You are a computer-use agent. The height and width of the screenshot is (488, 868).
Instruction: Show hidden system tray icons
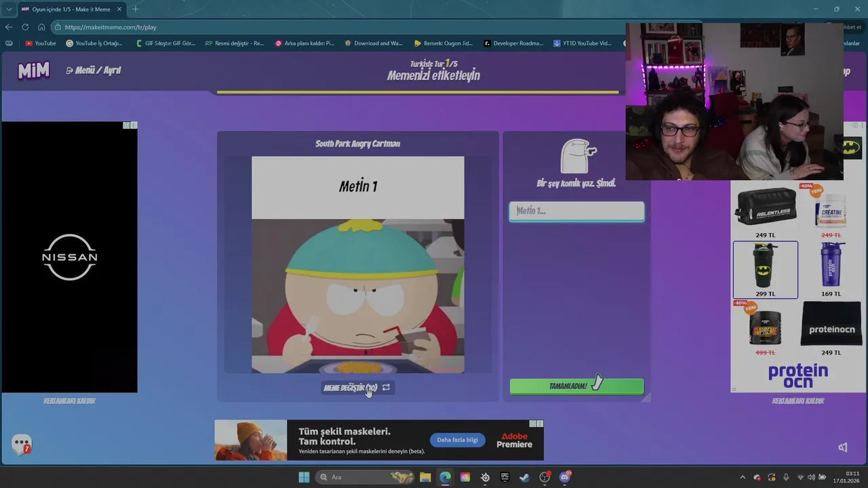pyautogui.click(x=743, y=477)
